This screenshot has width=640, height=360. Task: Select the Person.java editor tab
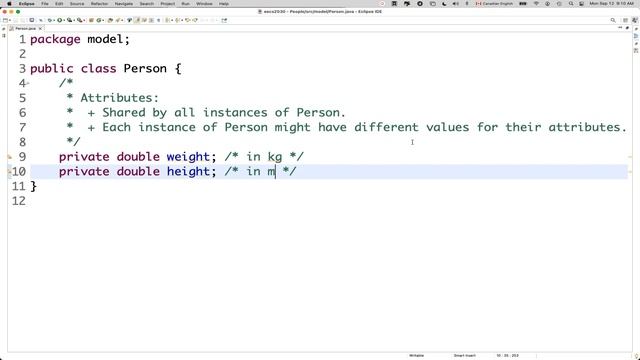[25, 29]
